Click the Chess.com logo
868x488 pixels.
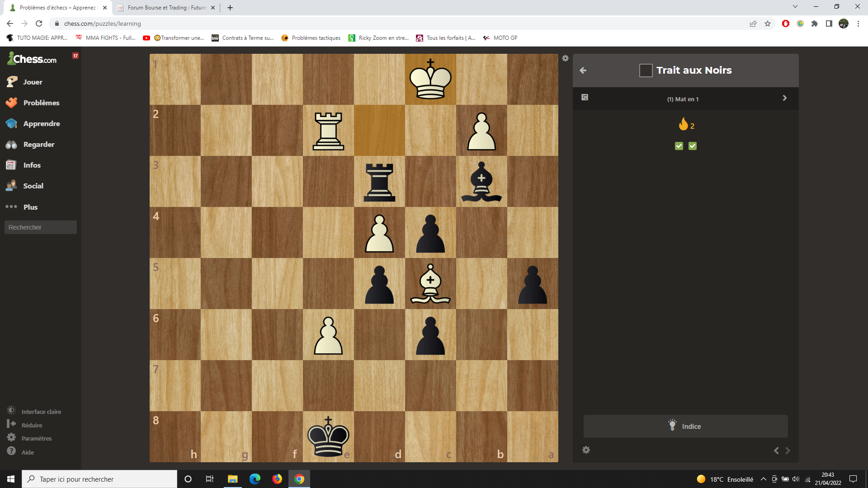tap(32, 59)
